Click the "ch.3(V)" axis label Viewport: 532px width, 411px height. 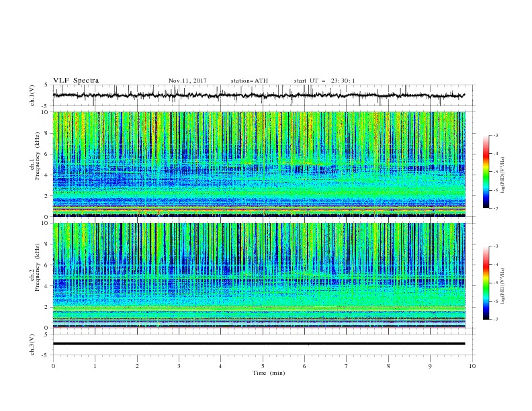pos(32,345)
